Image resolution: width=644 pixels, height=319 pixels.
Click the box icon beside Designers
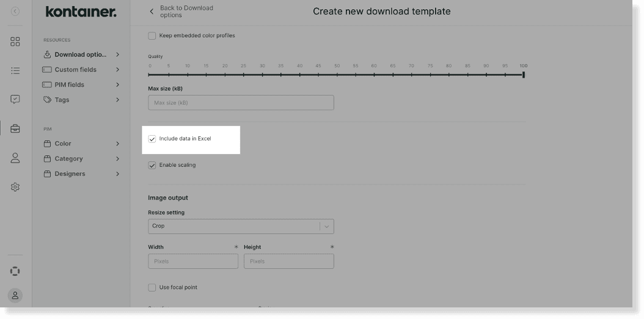tap(47, 174)
